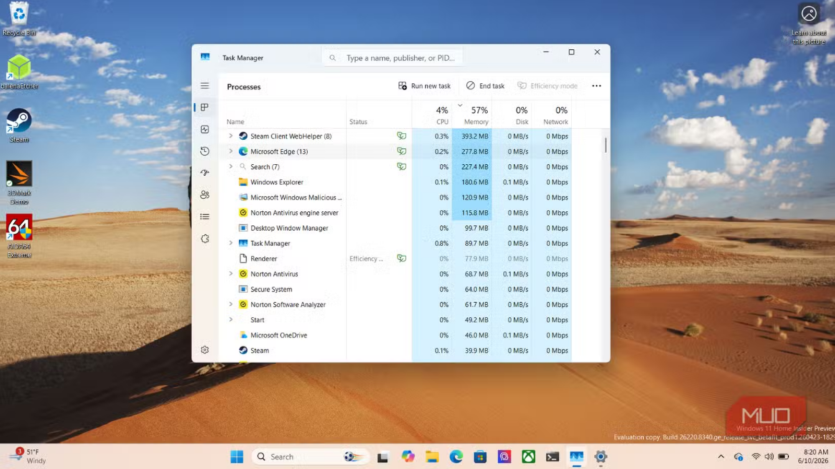
Task: Click the taskbar Search box
Action: point(310,457)
